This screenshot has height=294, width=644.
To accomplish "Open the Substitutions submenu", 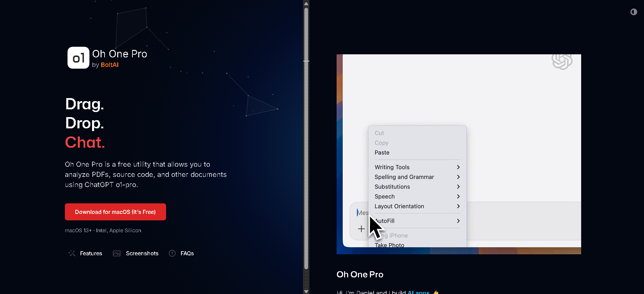I will click(417, 187).
